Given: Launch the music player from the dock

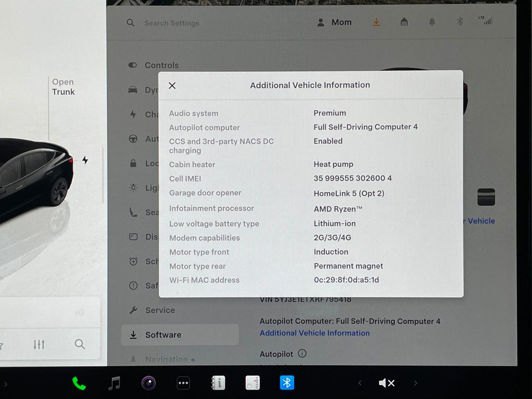Looking at the screenshot, I should point(114,383).
